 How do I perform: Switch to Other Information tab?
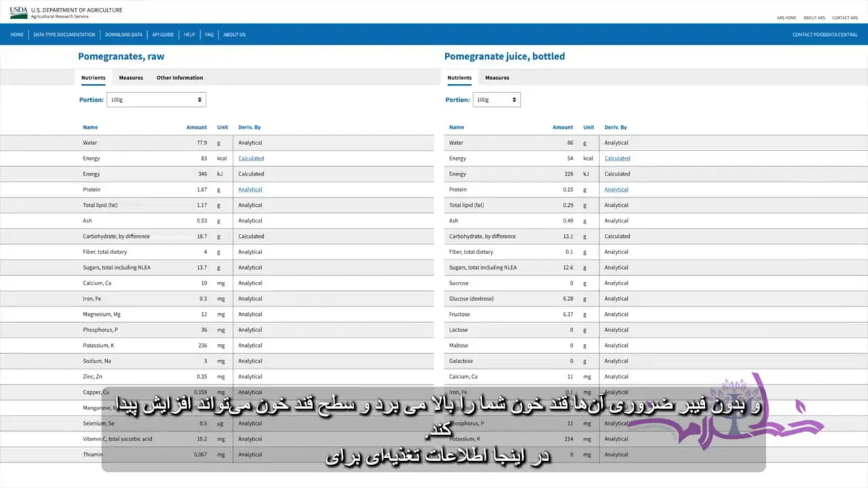pos(180,78)
